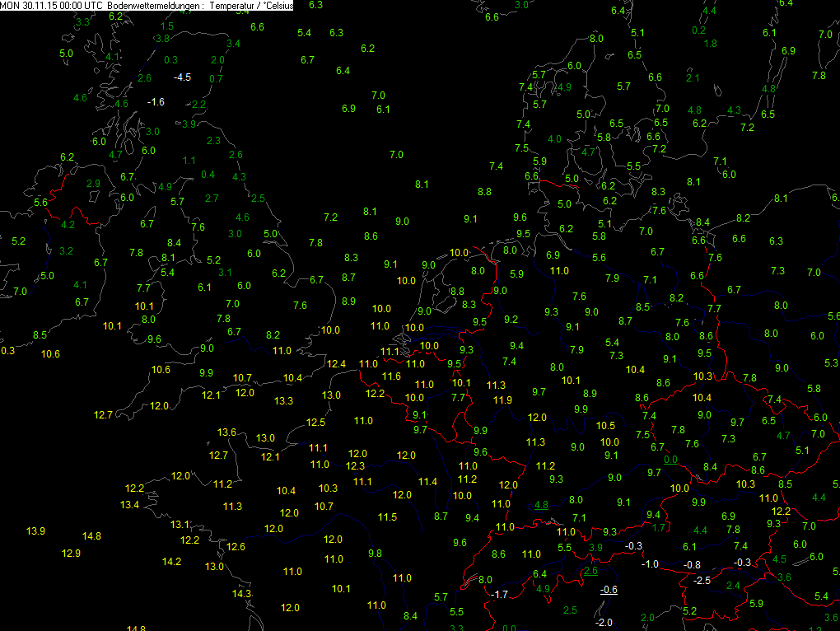Select the white -1.6 station value
840x631 pixels.
(156, 101)
